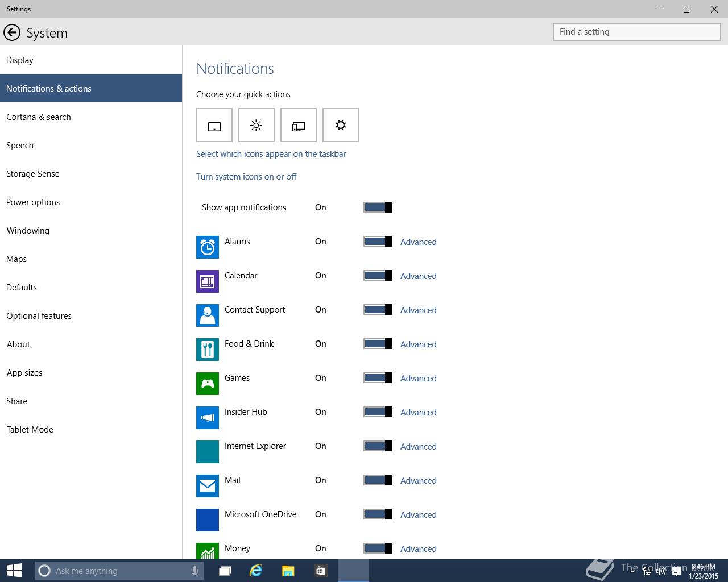Open Share settings
This screenshot has width=728, height=582.
[x=91, y=401]
